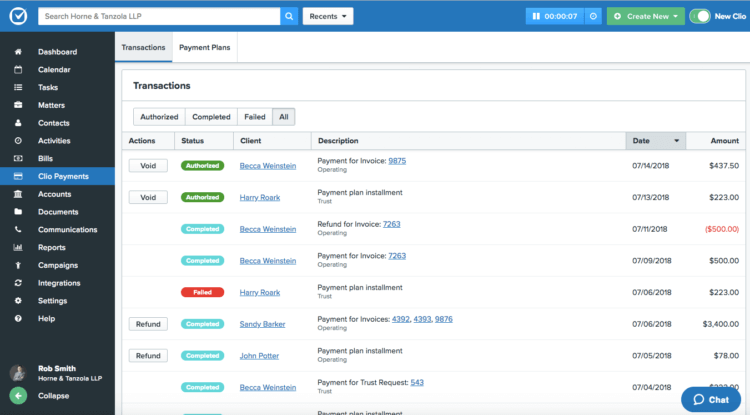Viewport: 750px width, 415px height.
Task: Click the Dashboard home icon
Action: [x=18, y=52]
